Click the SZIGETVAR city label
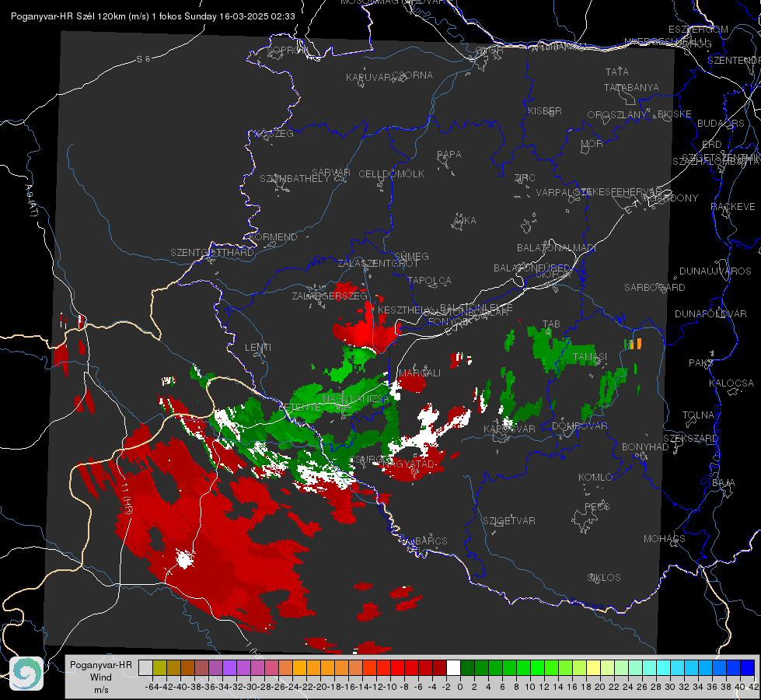This screenshot has width=761, height=700. [509, 521]
